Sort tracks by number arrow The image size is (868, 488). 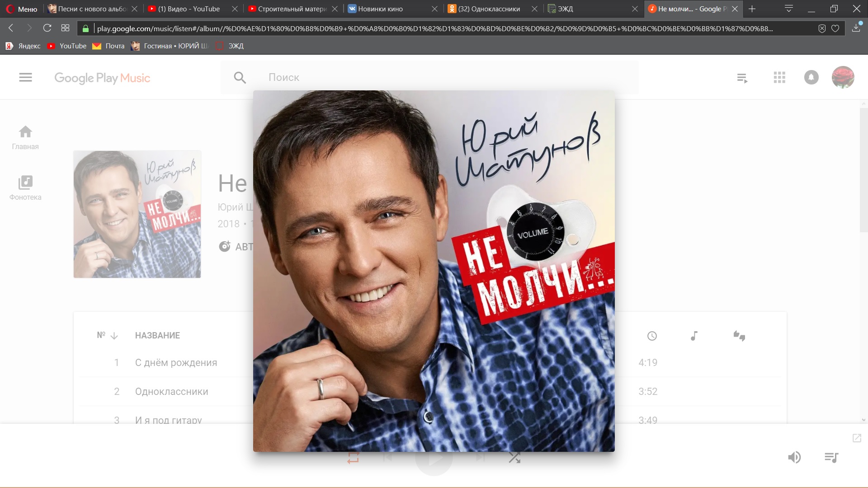pos(114,336)
